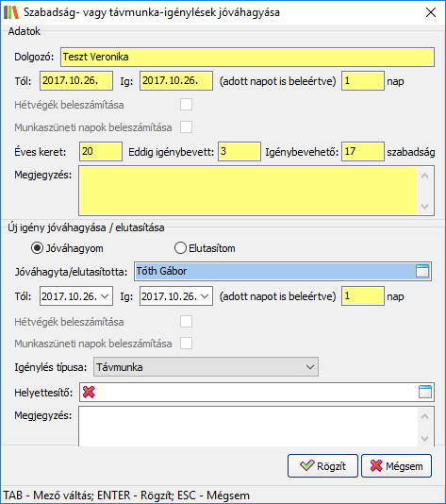
Task: Toggle lower Munkaszüneti napok beleszámítása checkbox
Action: pyautogui.click(x=187, y=344)
